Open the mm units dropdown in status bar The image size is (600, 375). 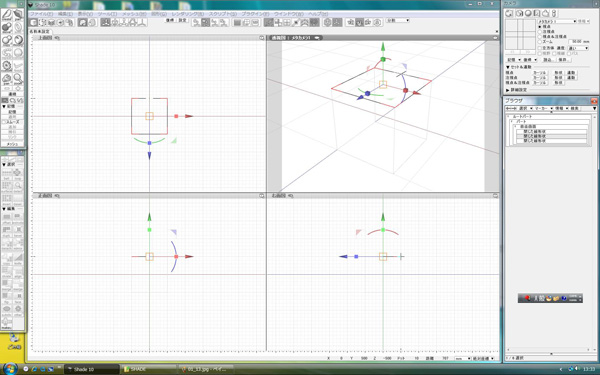(x=463, y=359)
